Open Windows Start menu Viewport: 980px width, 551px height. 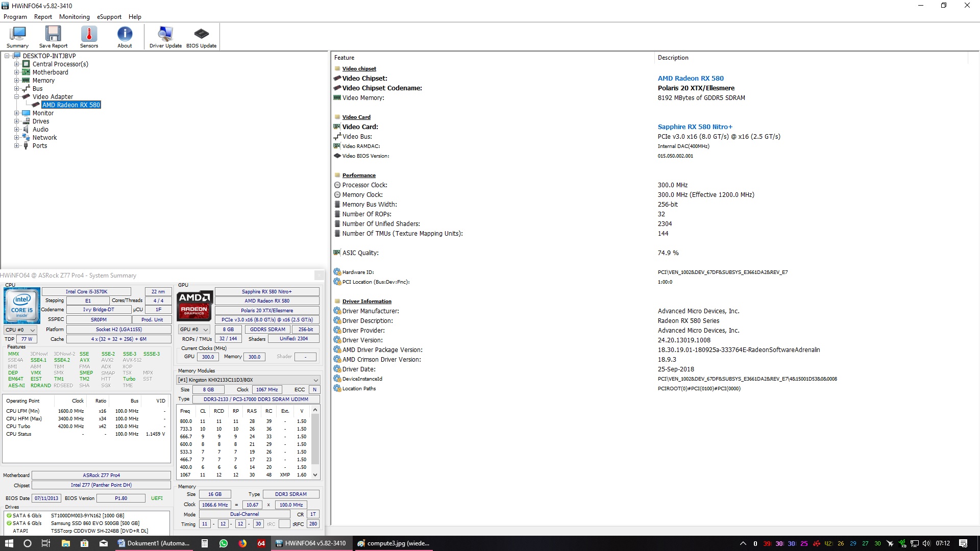coord(9,543)
